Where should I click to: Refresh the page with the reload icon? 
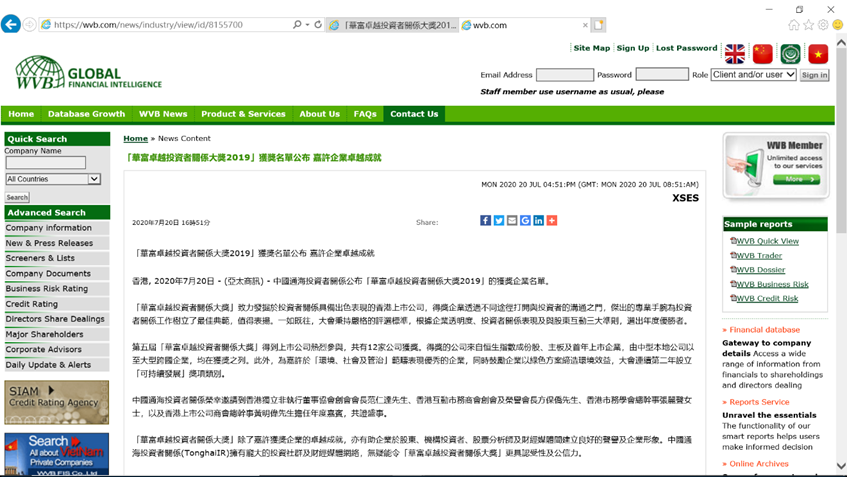318,24
